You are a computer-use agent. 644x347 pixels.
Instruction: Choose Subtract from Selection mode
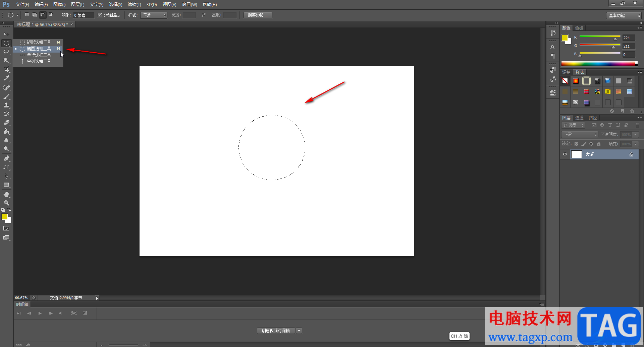tap(43, 15)
